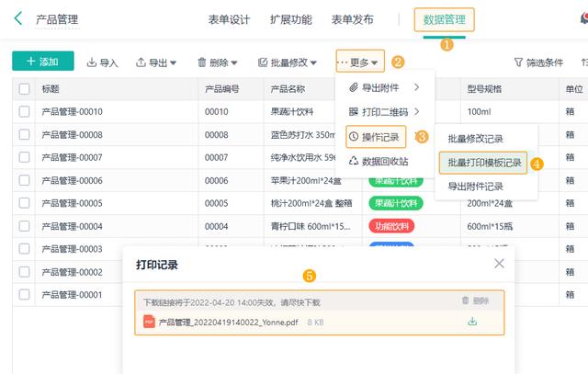Image resolution: width=588 pixels, height=374 pixels.
Task: Click file 产品管理_20220419140022_Yonne.pdf
Action: [x=228, y=323]
